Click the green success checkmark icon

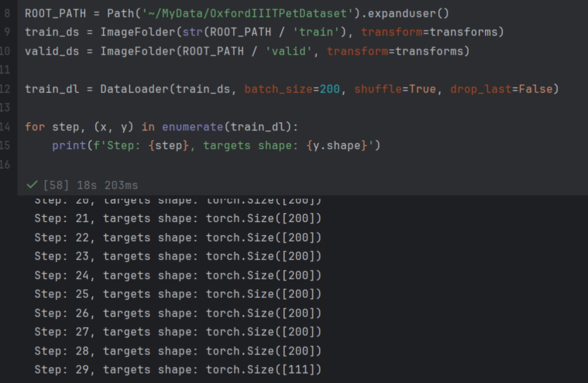pos(31,184)
